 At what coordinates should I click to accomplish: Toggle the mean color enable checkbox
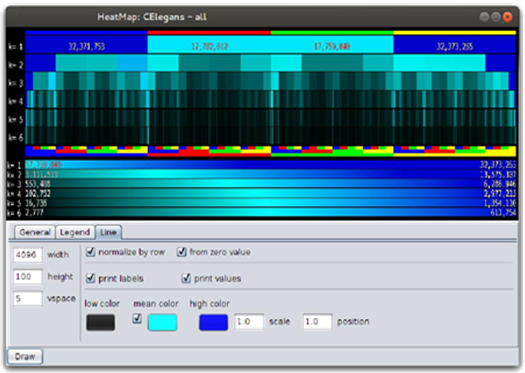(x=137, y=318)
